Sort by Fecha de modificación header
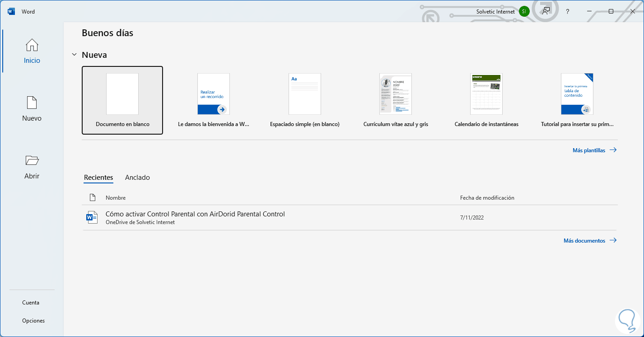The width and height of the screenshot is (644, 337). coord(487,198)
